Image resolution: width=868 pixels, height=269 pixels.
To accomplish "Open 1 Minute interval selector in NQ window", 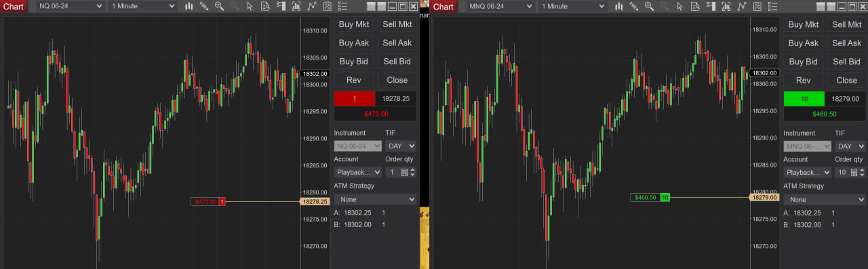I will [x=142, y=6].
